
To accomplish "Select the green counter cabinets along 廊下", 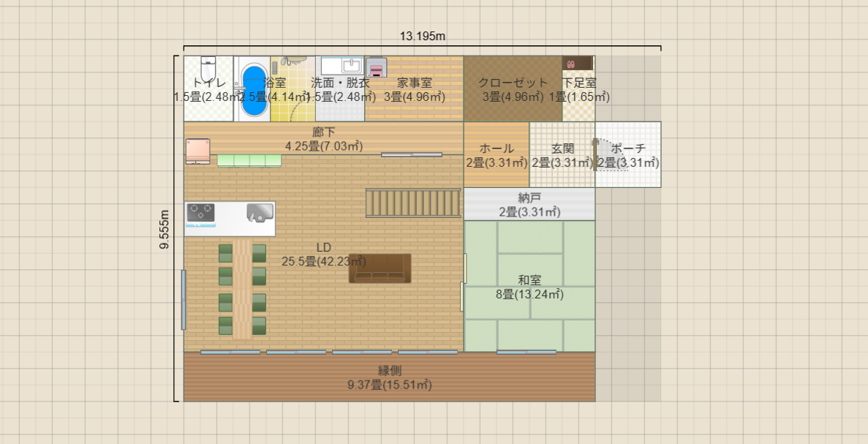I will pos(249,161).
